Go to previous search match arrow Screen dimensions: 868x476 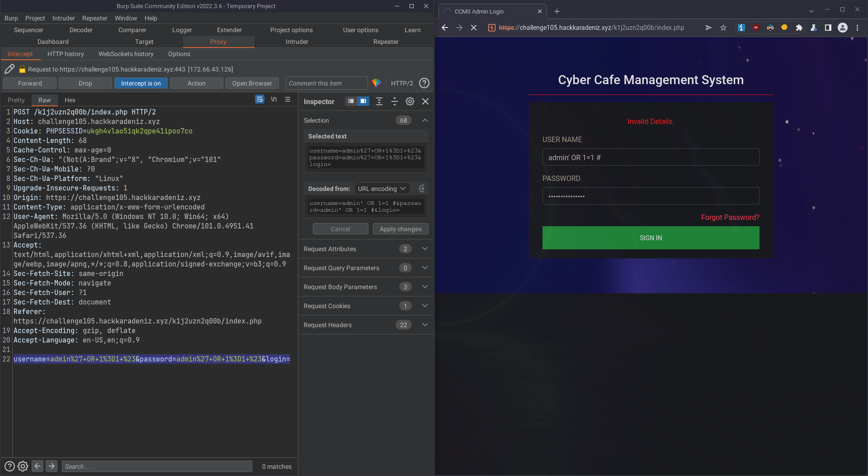38,466
